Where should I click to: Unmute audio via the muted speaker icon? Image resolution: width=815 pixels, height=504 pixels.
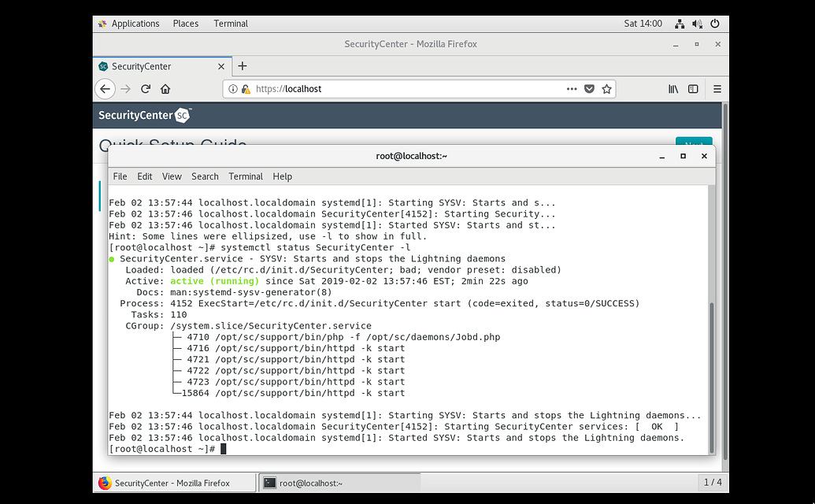pos(697,23)
